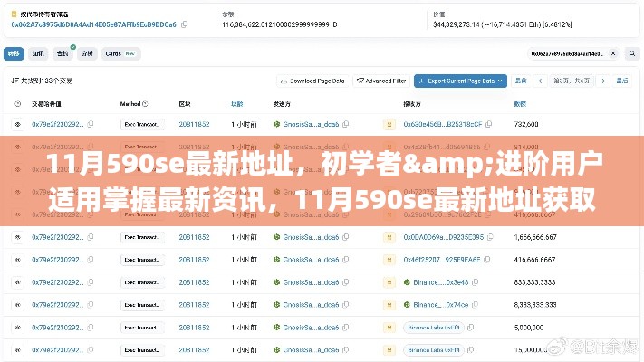Open block 20811852 in the first row

click(x=194, y=124)
